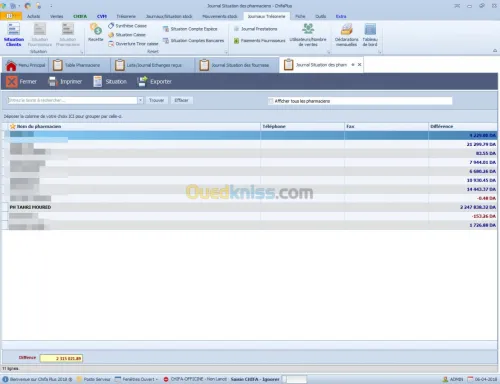Open Journal Prestations
500x384 pixels.
click(256, 29)
